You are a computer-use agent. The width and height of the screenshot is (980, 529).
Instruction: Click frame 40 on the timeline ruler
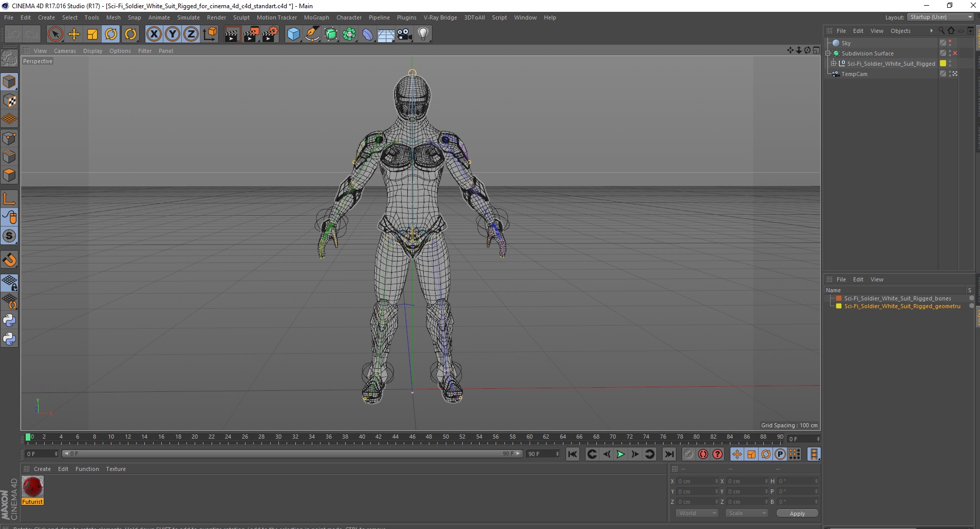(362, 437)
